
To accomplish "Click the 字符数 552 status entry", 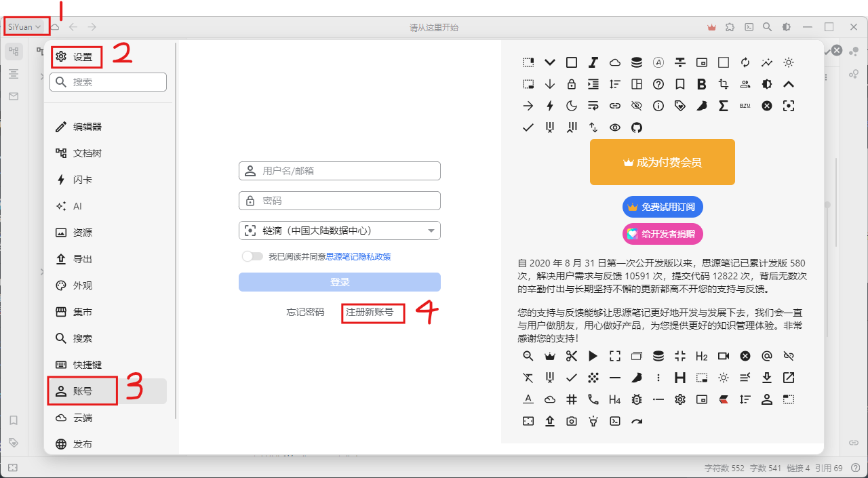I will 724,468.
